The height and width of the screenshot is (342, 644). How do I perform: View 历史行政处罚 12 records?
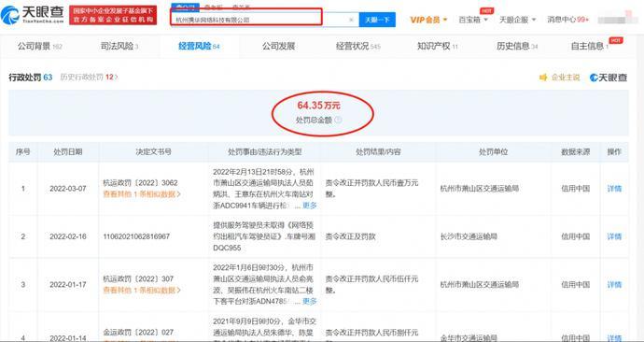[89, 77]
